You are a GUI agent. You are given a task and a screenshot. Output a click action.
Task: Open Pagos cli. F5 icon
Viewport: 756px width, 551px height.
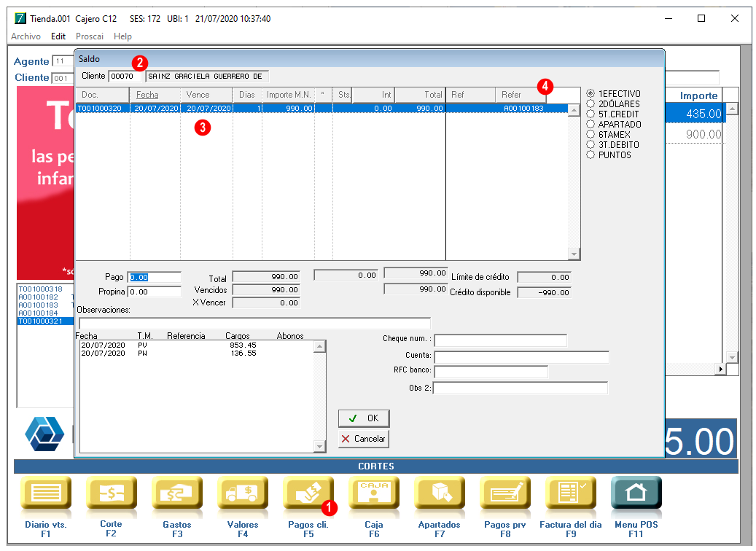pyautogui.click(x=308, y=493)
